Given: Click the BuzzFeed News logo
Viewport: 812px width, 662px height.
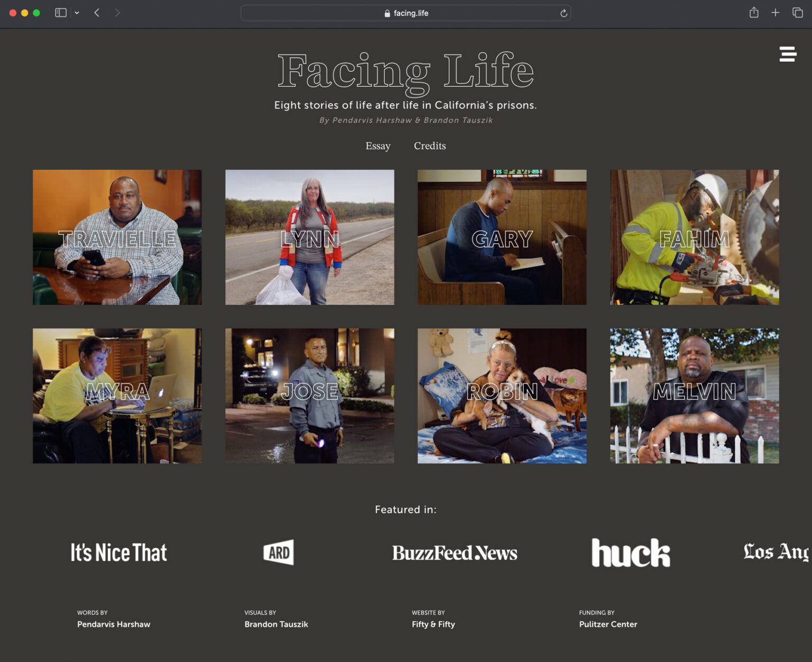Looking at the screenshot, I should pos(455,553).
